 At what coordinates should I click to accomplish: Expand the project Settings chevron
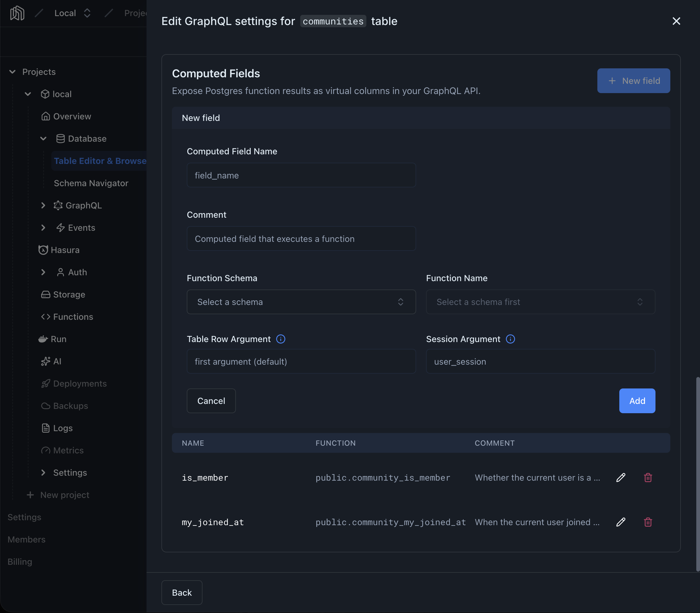click(x=43, y=472)
